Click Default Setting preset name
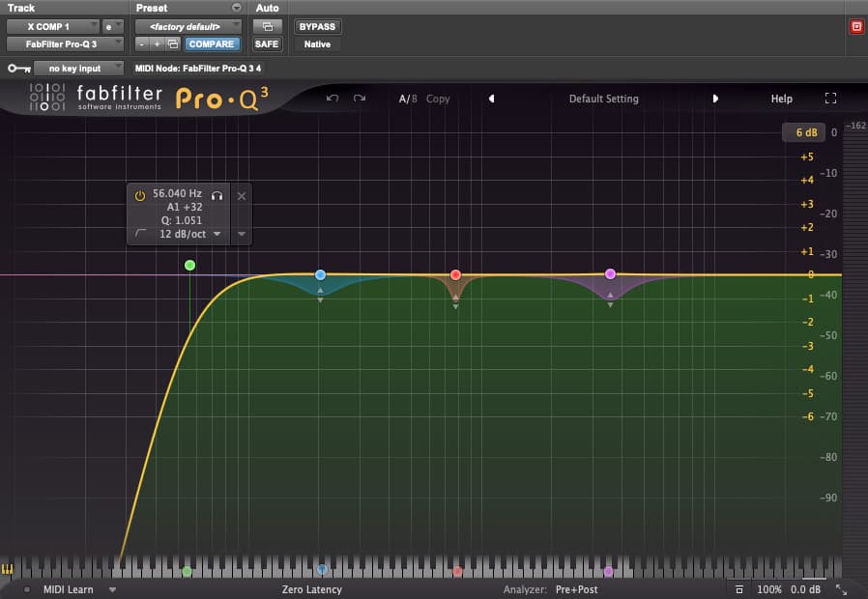 603,99
